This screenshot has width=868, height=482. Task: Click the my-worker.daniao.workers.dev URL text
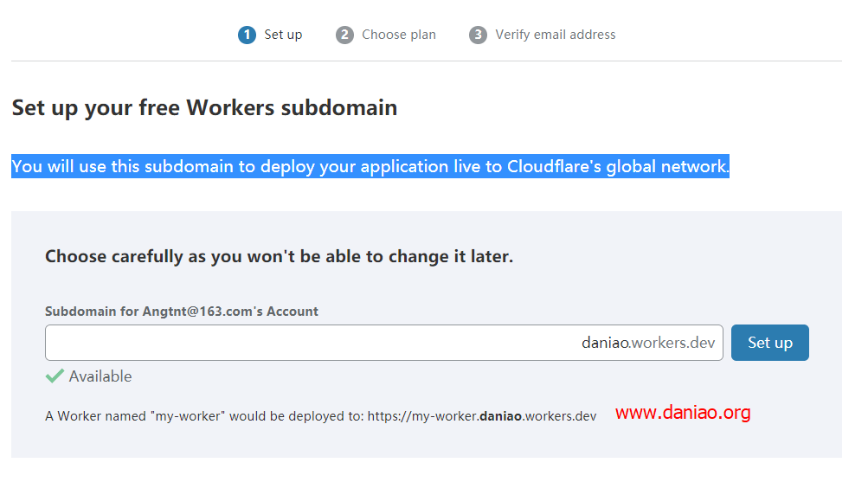coord(482,416)
